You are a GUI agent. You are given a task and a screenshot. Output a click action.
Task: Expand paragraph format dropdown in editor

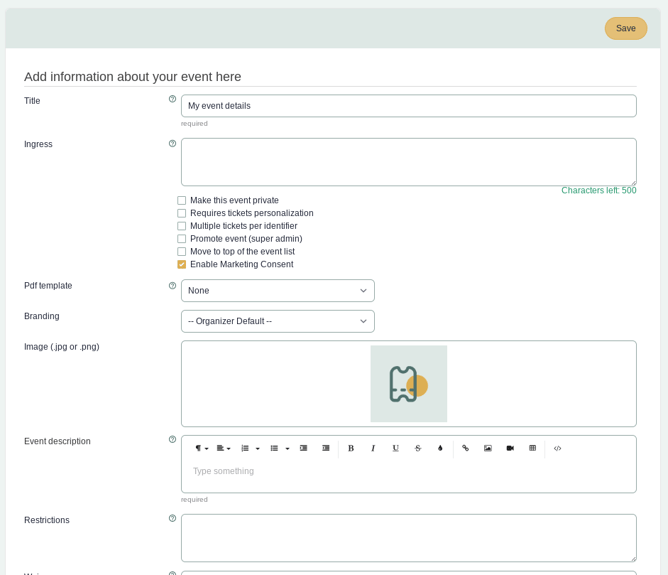pyautogui.click(x=200, y=448)
